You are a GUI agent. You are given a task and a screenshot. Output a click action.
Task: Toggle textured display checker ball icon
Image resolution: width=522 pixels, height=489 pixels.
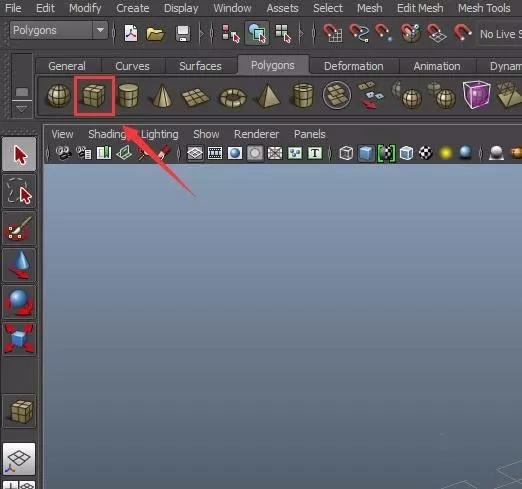[x=426, y=153]
